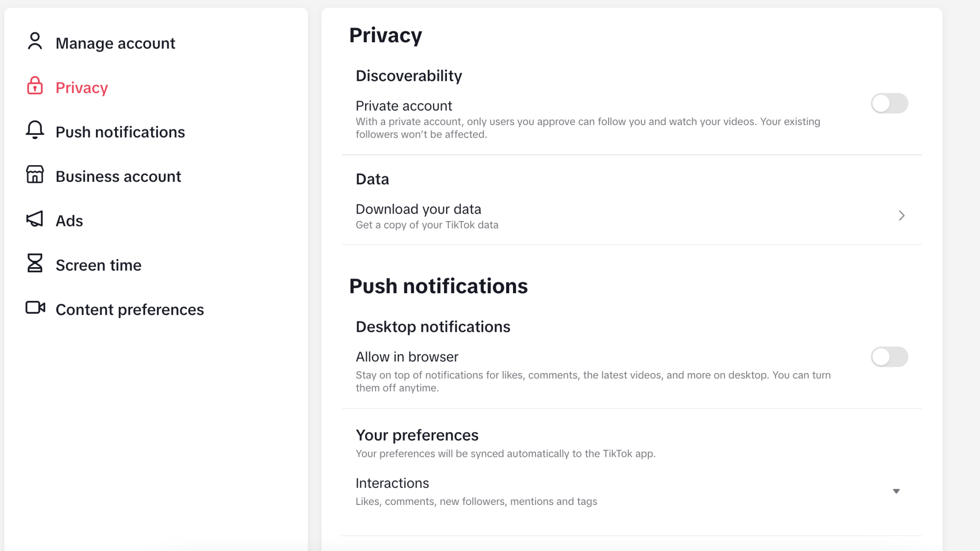Image resolution: width=980 pixels, height=551 pixels.
Task: Collapse the Interactions preferences section
Action: 897,490
